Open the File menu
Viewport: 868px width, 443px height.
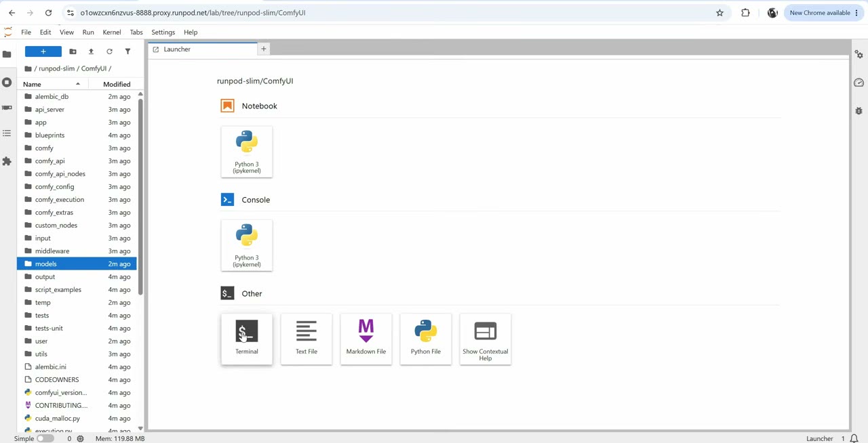pos(26,32)
